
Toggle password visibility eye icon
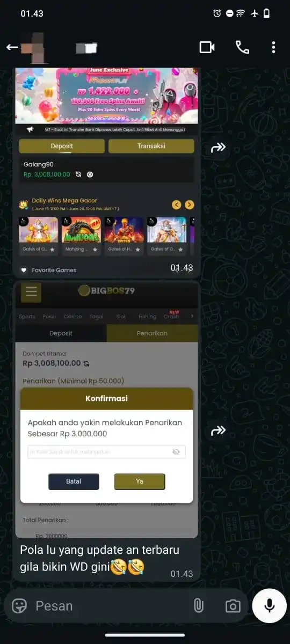(176, 452)
